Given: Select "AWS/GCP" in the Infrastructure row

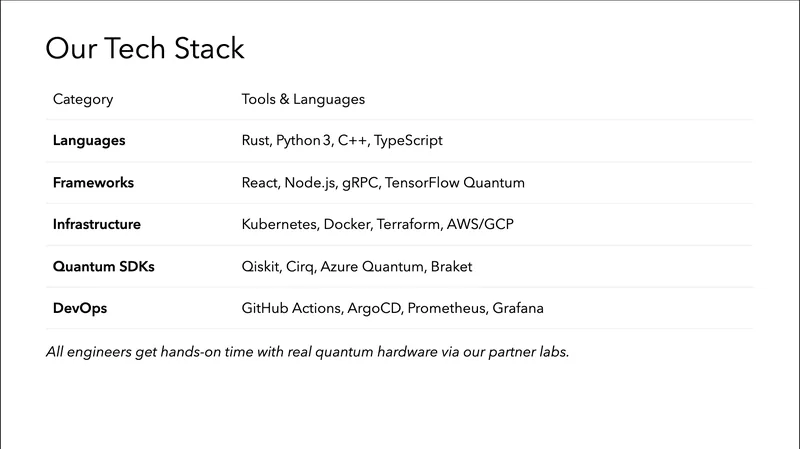Looking at the screenshot, I should (x=482, y=225).
